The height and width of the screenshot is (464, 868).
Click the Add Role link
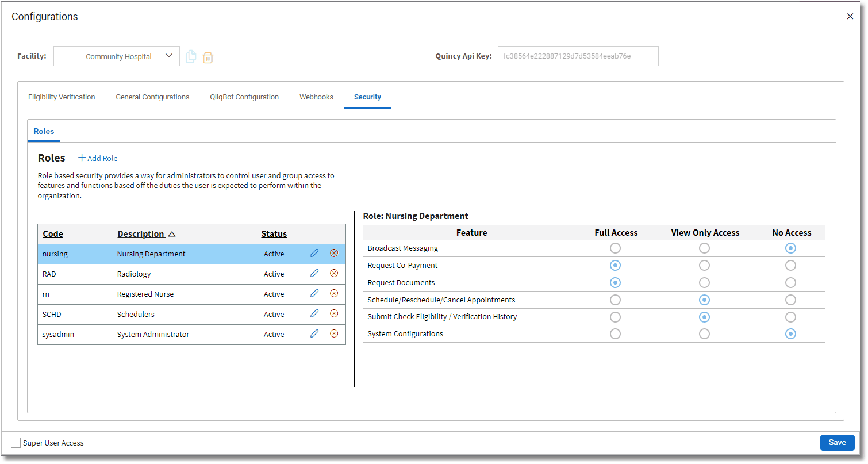point(98,158)
